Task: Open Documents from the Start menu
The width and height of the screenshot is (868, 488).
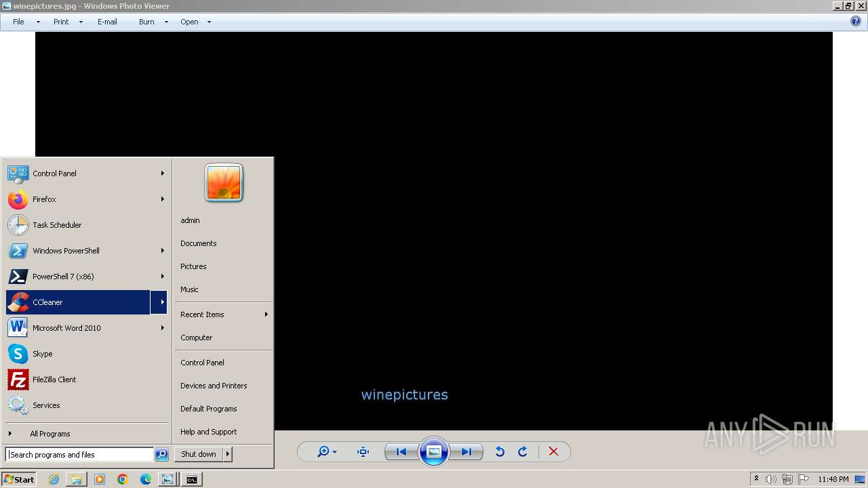Action: pos(198,243)
